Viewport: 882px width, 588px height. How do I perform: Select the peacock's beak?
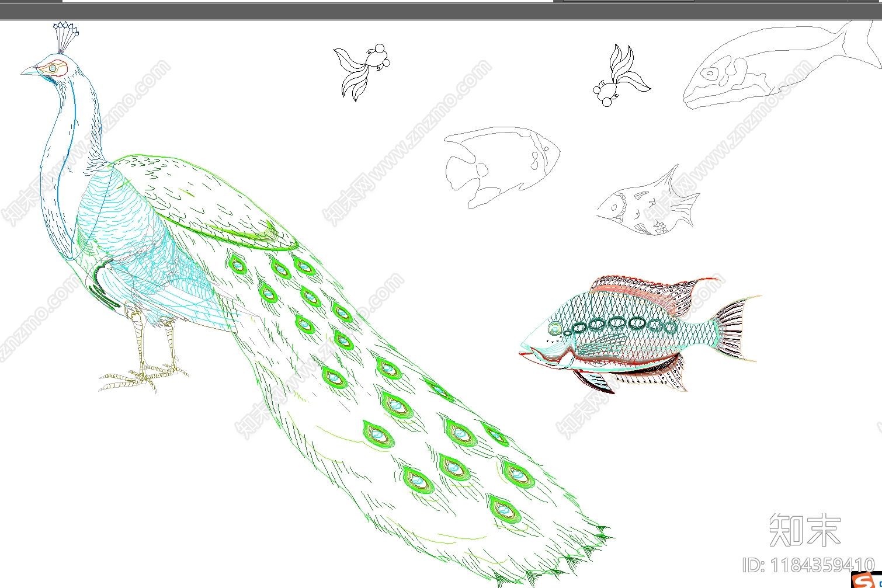[x=29, y=72]
